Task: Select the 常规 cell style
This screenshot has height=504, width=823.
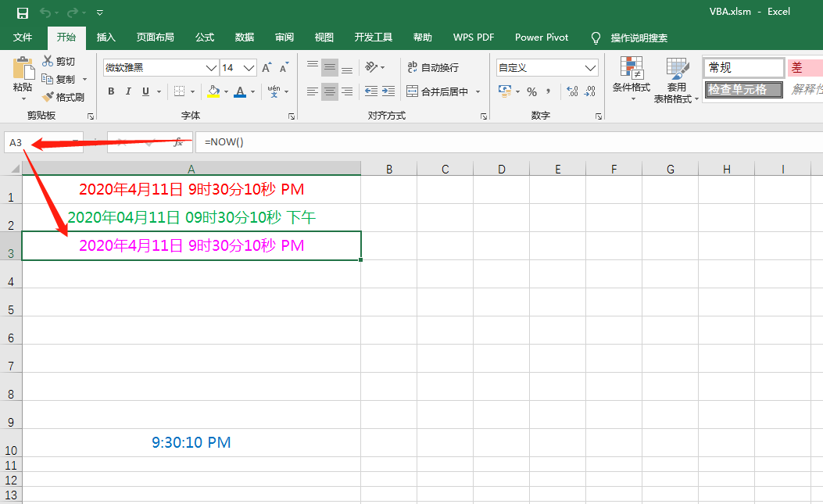Action: [744, 68]
